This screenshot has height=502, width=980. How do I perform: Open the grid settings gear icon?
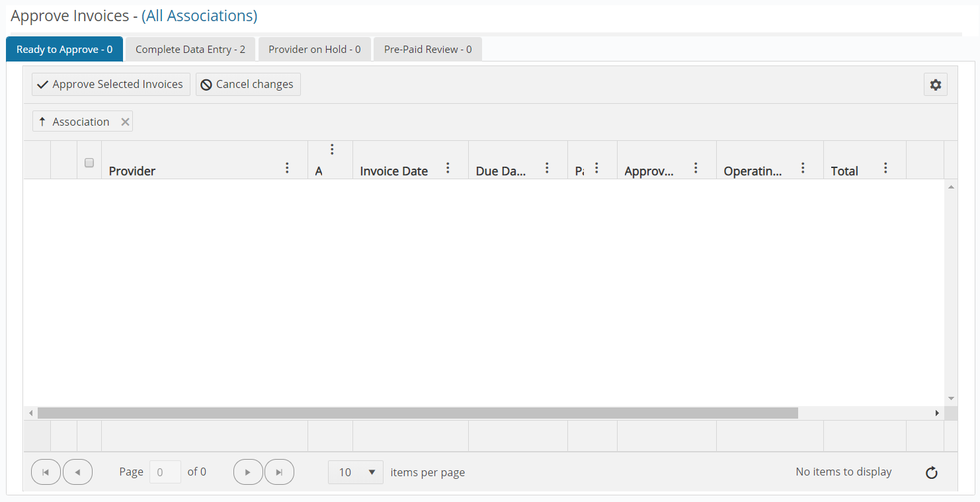coord(935,85)
